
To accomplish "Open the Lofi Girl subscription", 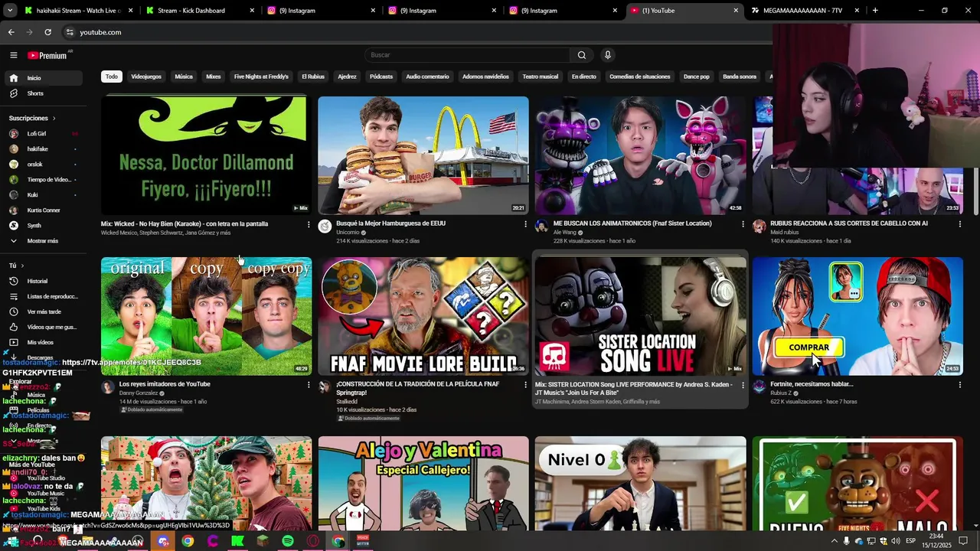I will point(44,134).
